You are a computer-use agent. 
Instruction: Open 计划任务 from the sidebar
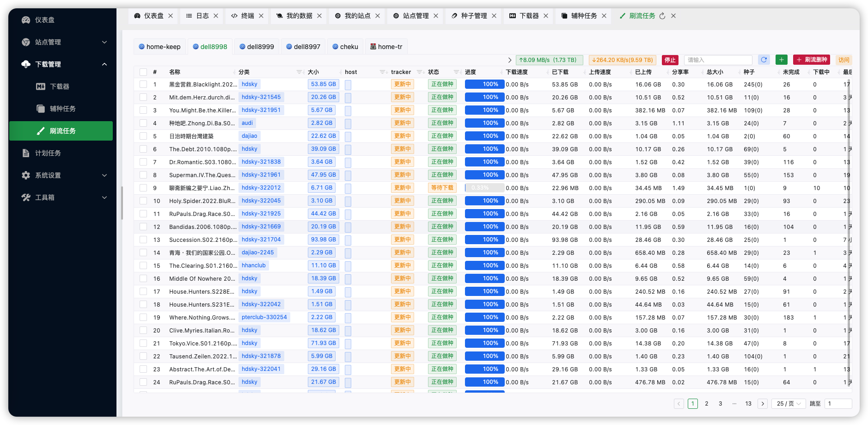click(48, 153)
